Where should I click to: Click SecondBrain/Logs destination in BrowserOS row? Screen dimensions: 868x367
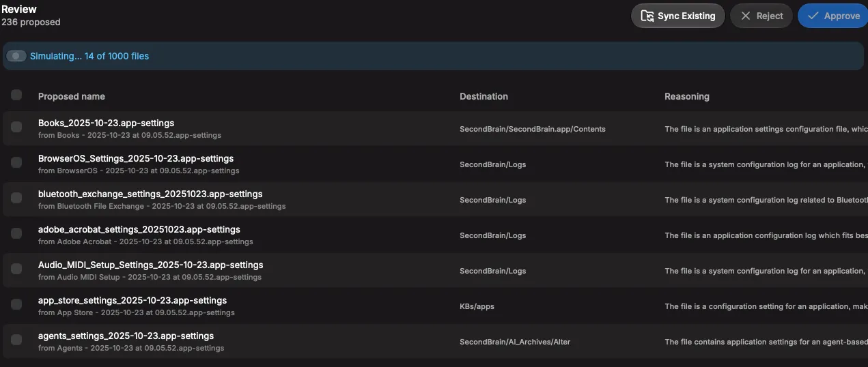[x=492, y=164]
